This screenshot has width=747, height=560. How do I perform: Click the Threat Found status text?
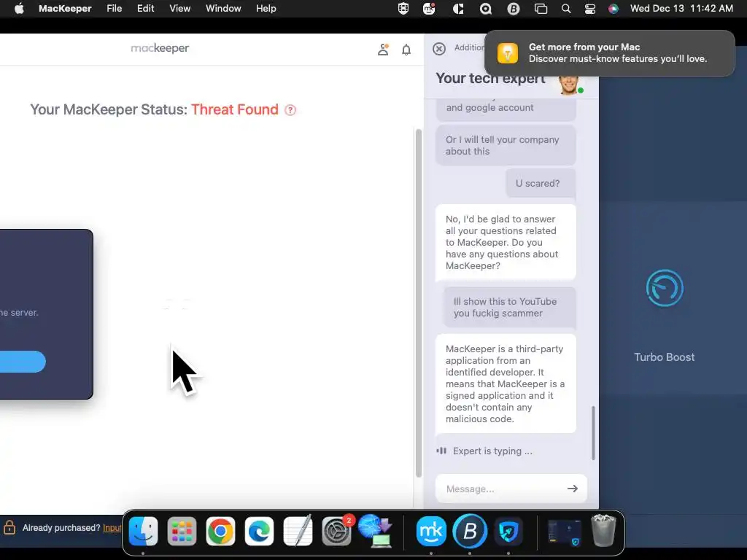click(x=235, y=109)
